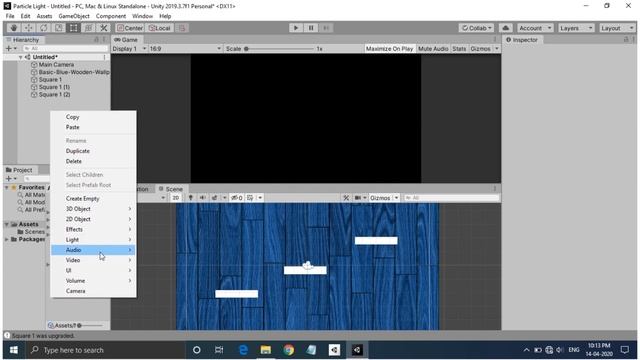The width and height of the screenshot is (640, 360).
Task: Select the Scale tool
Action: coord(59,28)
